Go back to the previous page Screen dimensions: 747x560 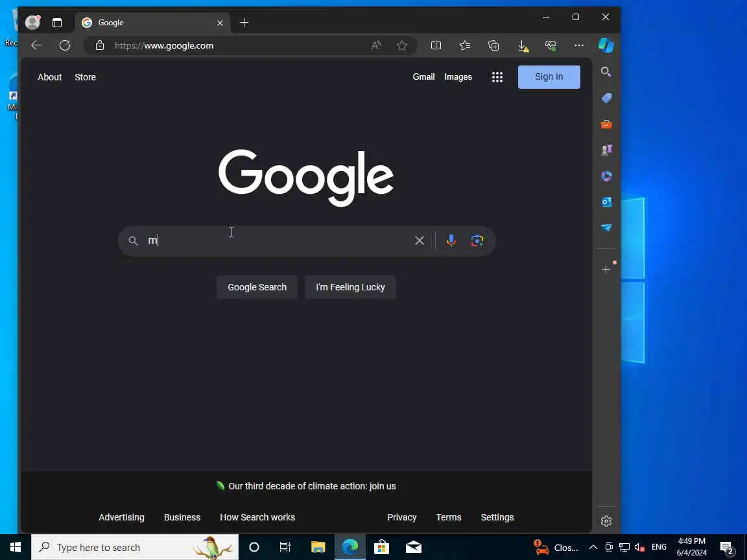click(36, 45)
